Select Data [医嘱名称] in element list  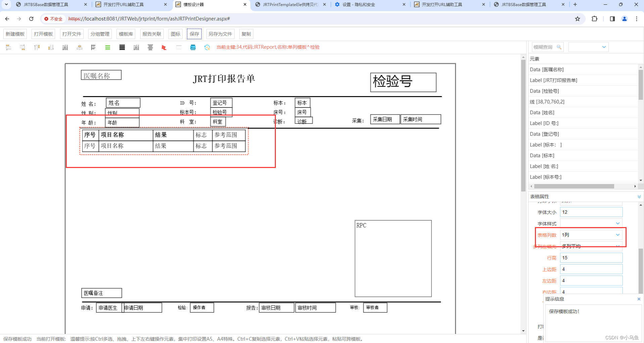coord(583,70)
